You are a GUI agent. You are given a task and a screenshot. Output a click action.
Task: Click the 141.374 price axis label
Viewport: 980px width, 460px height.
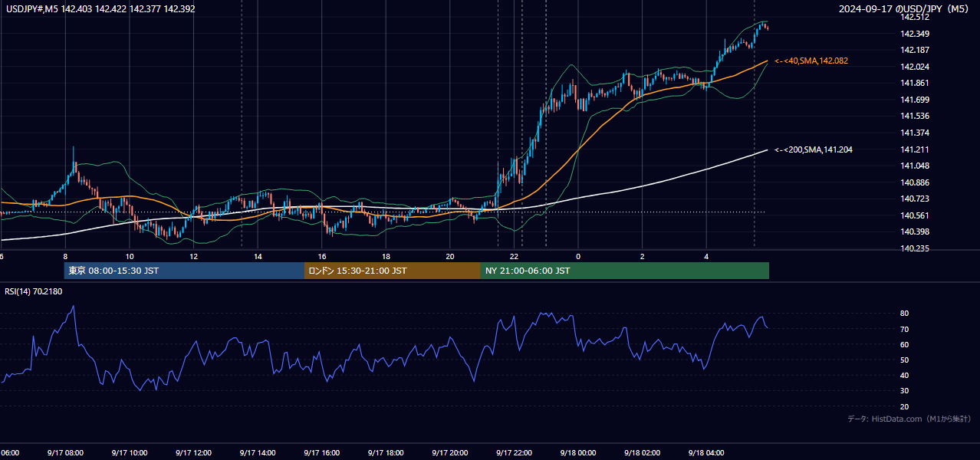(915, 133)
